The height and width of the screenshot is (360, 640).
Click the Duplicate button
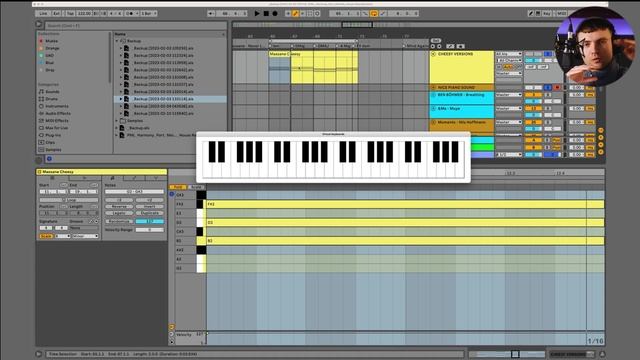(x=150, y=213)
